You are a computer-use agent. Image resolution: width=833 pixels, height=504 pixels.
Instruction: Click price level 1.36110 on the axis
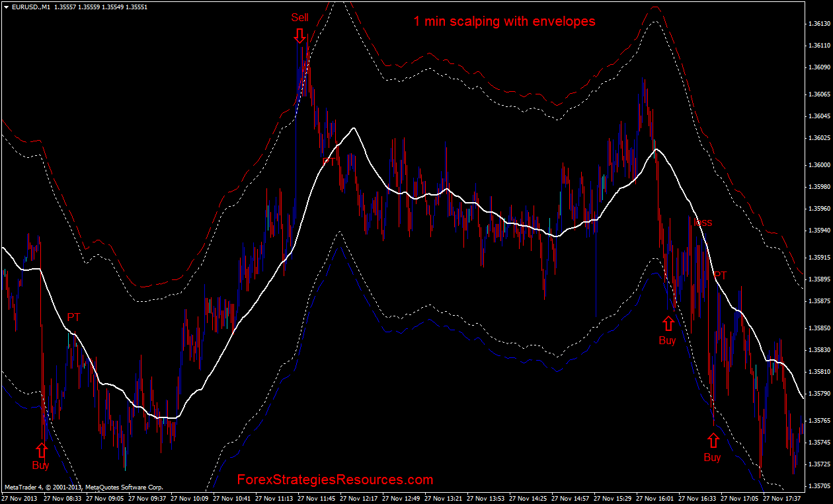point(818,46)
